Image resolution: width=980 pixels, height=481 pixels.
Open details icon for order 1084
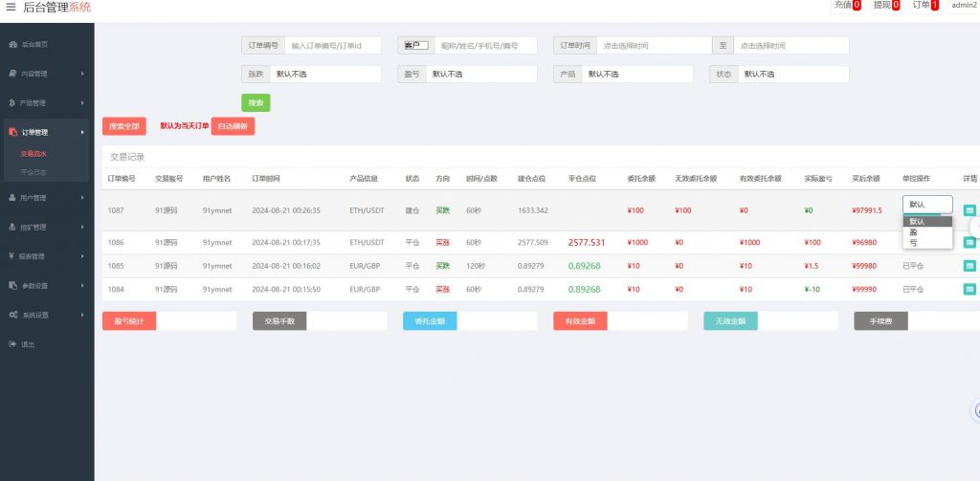click(x=969, y=289)
